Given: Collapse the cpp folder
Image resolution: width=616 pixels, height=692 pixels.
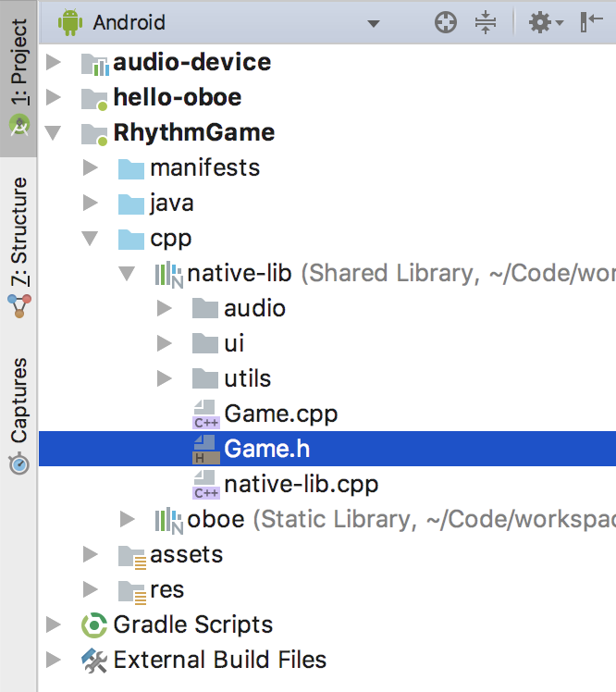Looking at the screenshot, I should (90, 239).
